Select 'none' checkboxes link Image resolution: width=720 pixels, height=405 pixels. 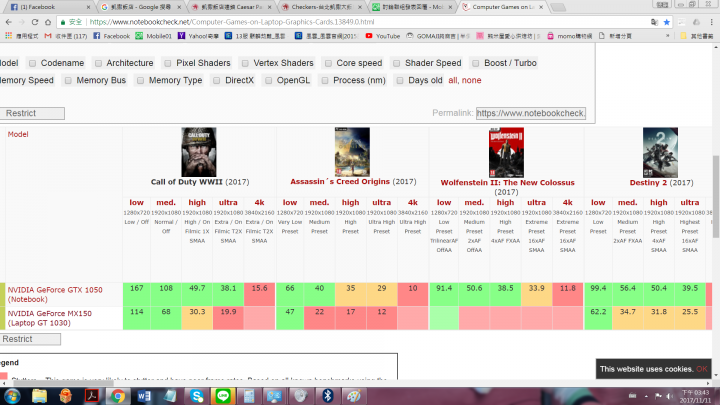coord(471,80)
